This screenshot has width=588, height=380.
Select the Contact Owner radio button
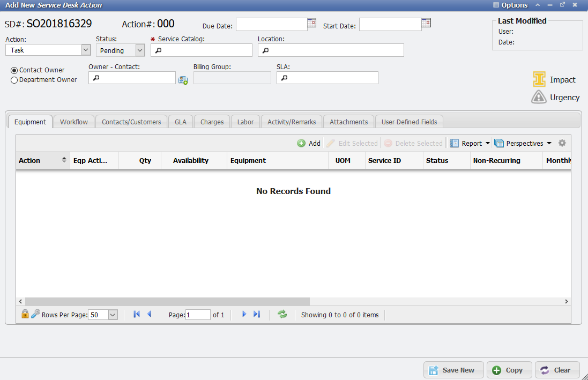pyautogui.click(x=14, y=70)
